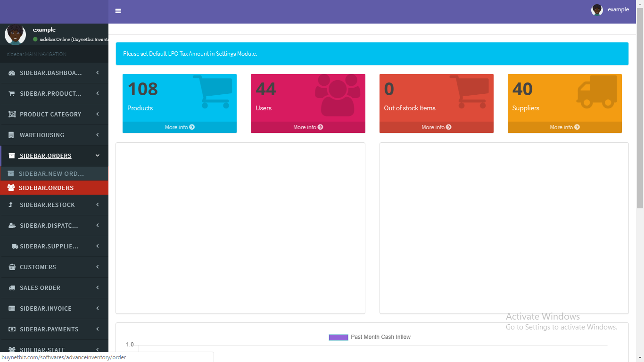
Task: Click More info on Out of stock Items
Action: click(436, 127)
